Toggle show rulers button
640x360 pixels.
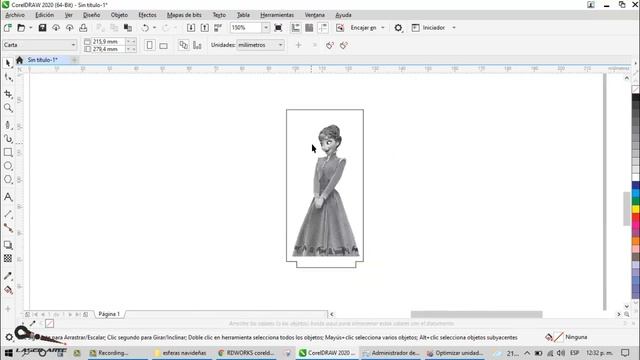click(296, 28)
